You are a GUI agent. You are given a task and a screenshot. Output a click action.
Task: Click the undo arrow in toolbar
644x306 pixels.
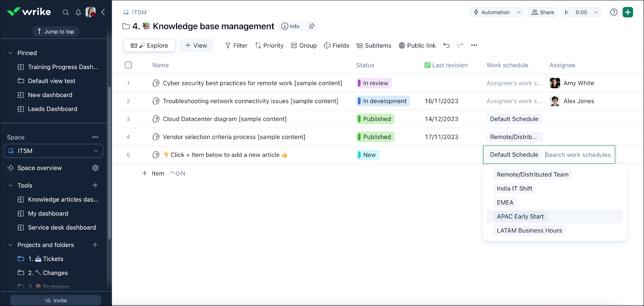[446, 45]
